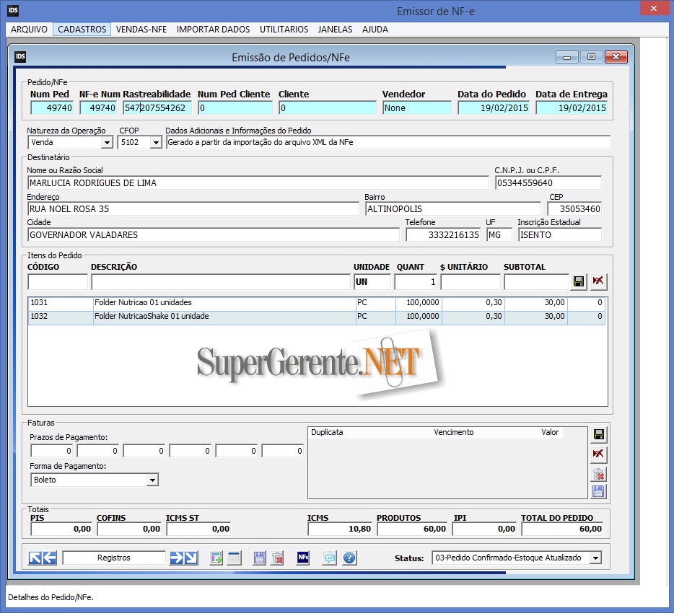
Task: Click the IDS application icon in the title bar
Action: (x=13, y=11)
